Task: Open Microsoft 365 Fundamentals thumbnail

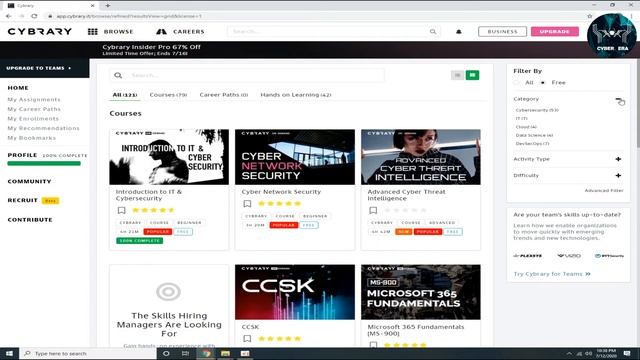Action: [x=421, y=292]
